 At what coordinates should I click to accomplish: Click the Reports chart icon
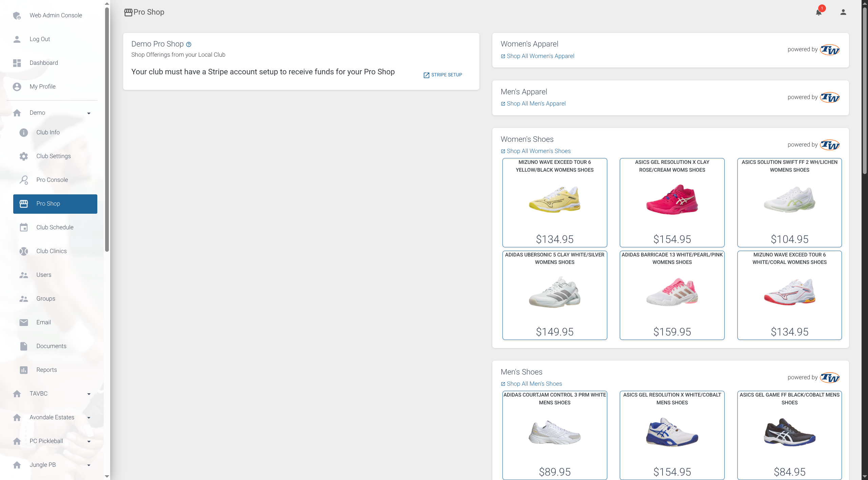(24, 370)
